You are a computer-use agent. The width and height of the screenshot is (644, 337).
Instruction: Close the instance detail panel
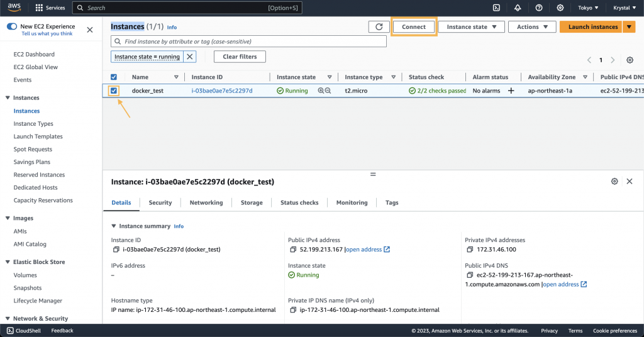coord(629,182)
